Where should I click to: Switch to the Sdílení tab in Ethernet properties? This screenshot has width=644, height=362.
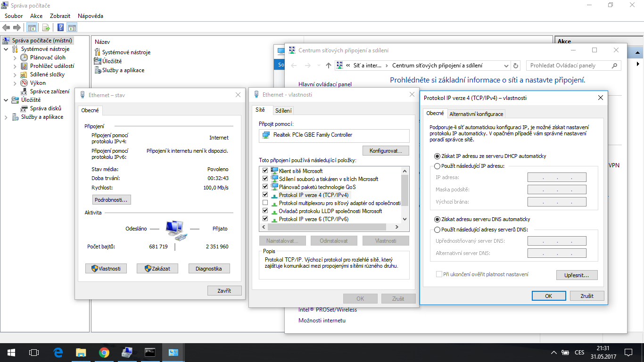coord(283,111)
